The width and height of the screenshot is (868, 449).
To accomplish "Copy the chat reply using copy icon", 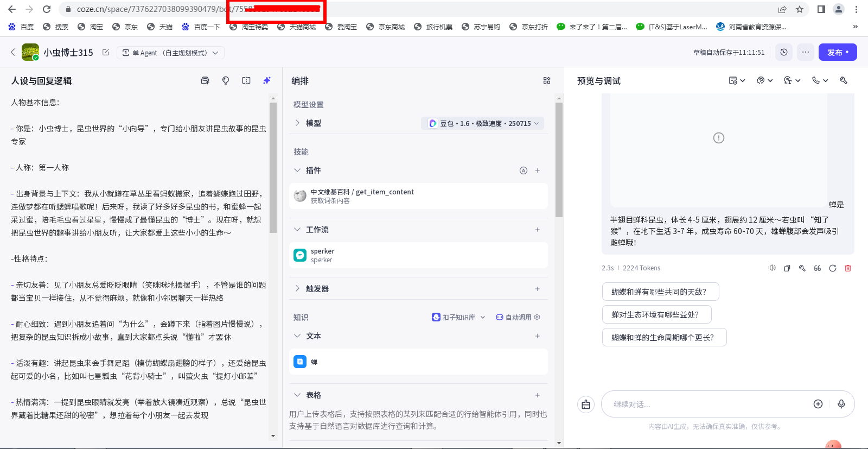I will pos(787,268).
